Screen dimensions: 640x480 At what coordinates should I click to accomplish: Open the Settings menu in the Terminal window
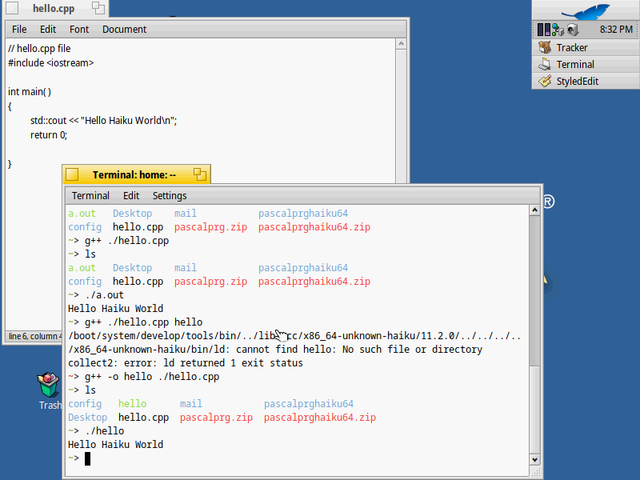click(169, 196)
